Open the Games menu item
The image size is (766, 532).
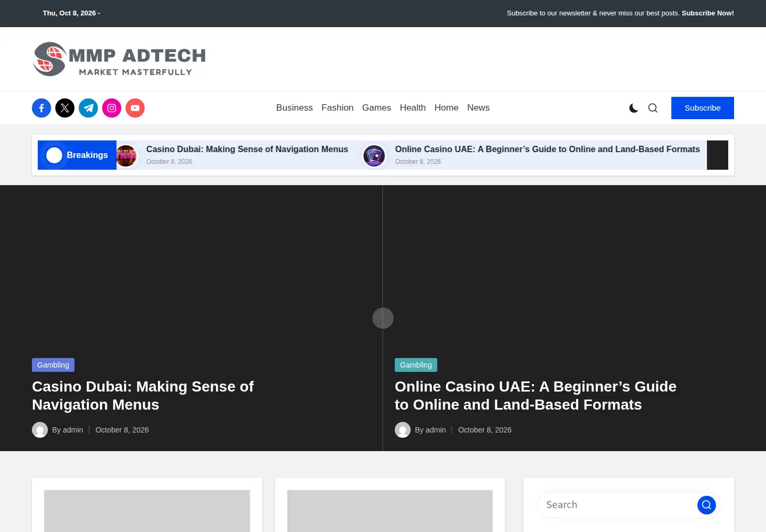(377, 108)
